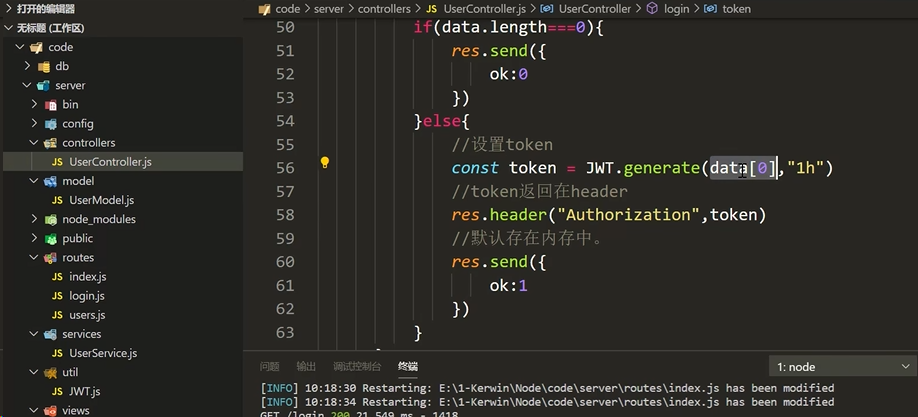This screenshot has width=918, height=417.
Task: Open UserModel.js in the explorer
Action: point(102,200)
